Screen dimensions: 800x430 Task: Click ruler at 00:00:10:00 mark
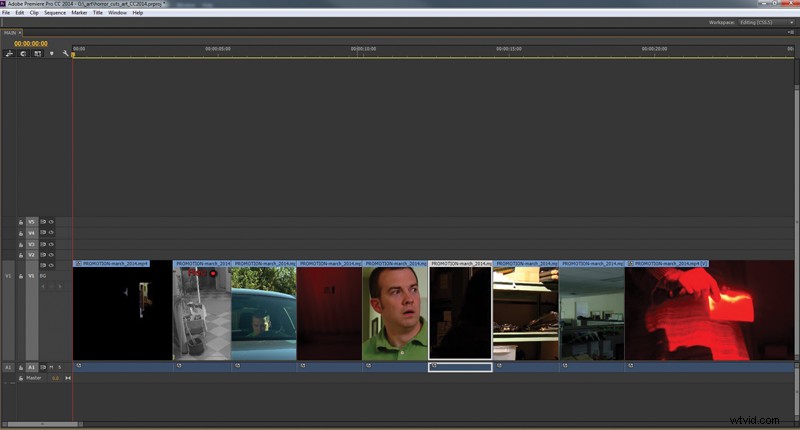coord(363,49)
